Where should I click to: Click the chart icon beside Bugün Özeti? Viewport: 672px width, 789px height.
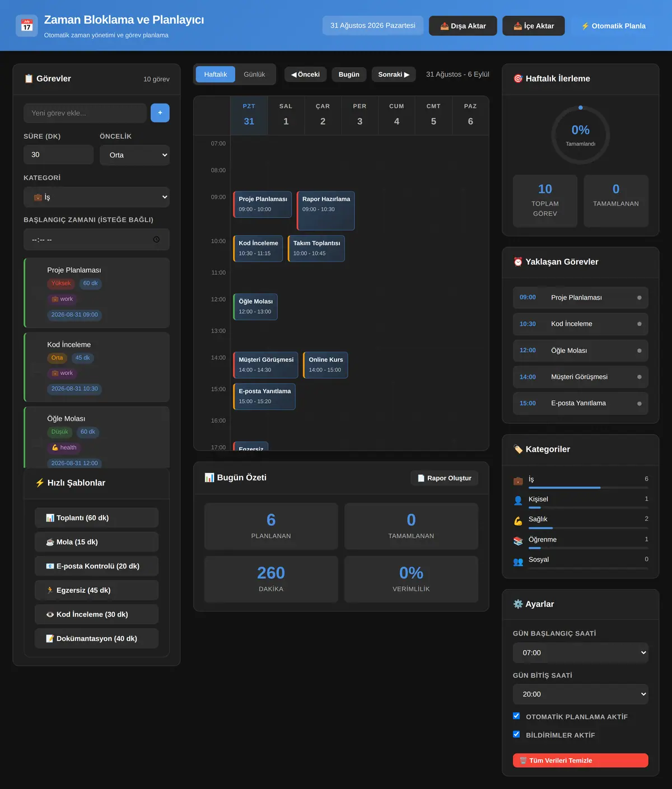(x=209, y=478)
